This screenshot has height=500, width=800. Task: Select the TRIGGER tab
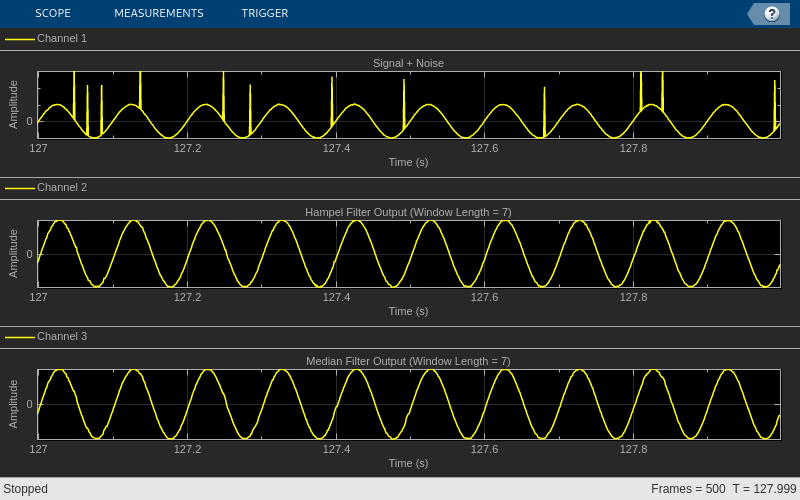pyautogui.click(x=265, y=13)
